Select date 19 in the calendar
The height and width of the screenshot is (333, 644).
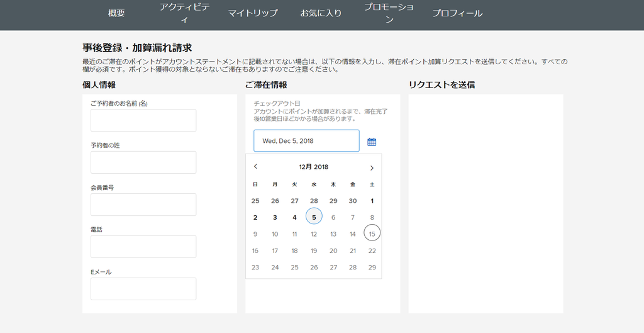point(314,251)
